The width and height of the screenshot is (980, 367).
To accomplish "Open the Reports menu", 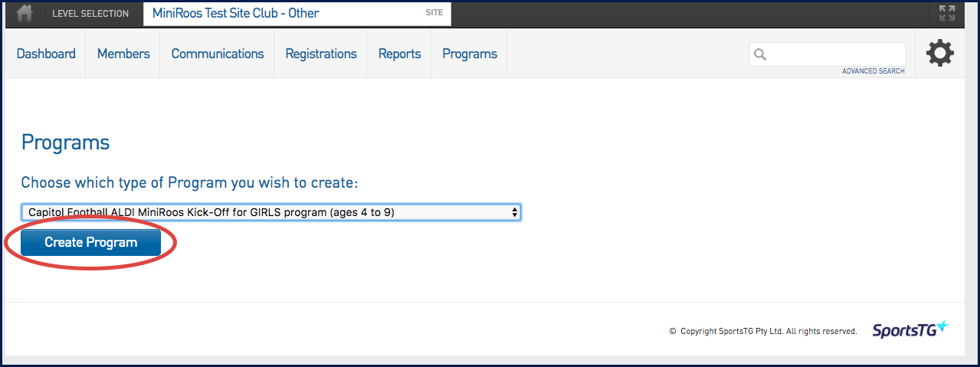I will (399, 54).
